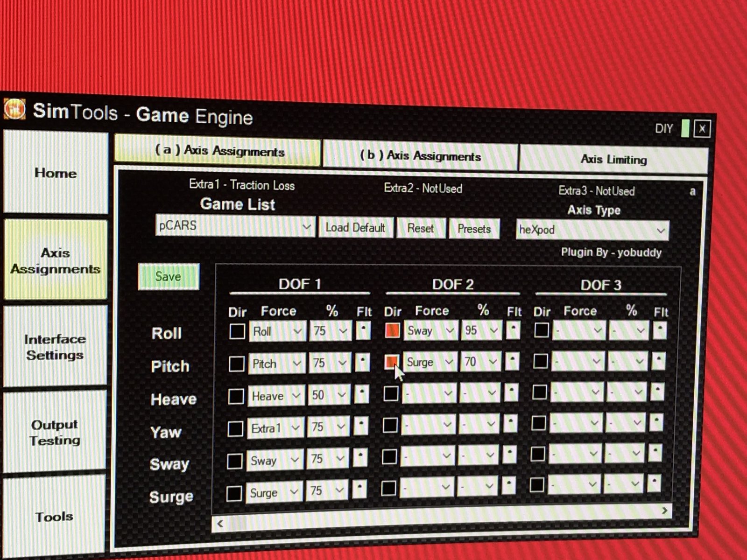Click DOF 2 Flt button in Pitch row
The image size is (747, 560).
click(x=512, y=361)
